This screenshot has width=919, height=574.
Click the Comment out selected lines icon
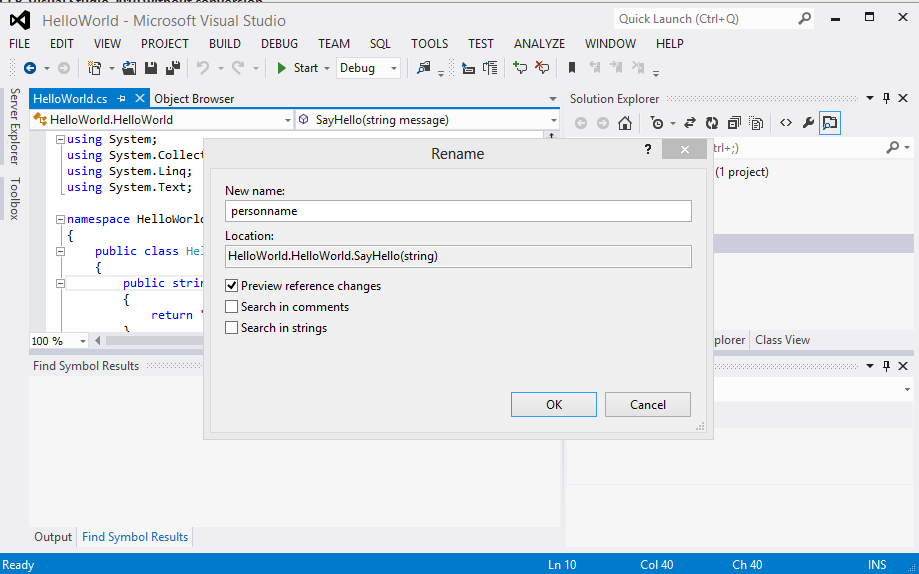coord(520,68)
